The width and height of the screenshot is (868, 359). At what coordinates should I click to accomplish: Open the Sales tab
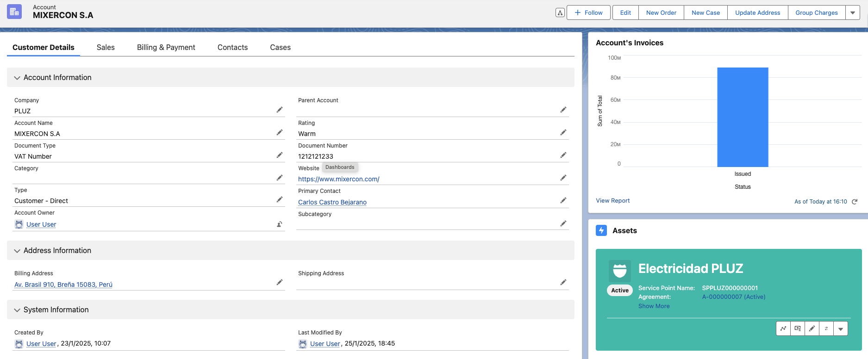106,47
